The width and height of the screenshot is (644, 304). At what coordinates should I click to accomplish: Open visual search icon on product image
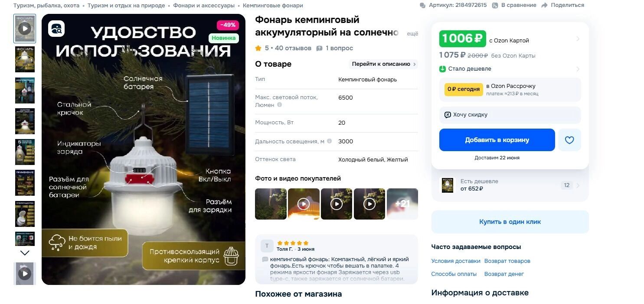pyautogui.click(x=56, y=29)
